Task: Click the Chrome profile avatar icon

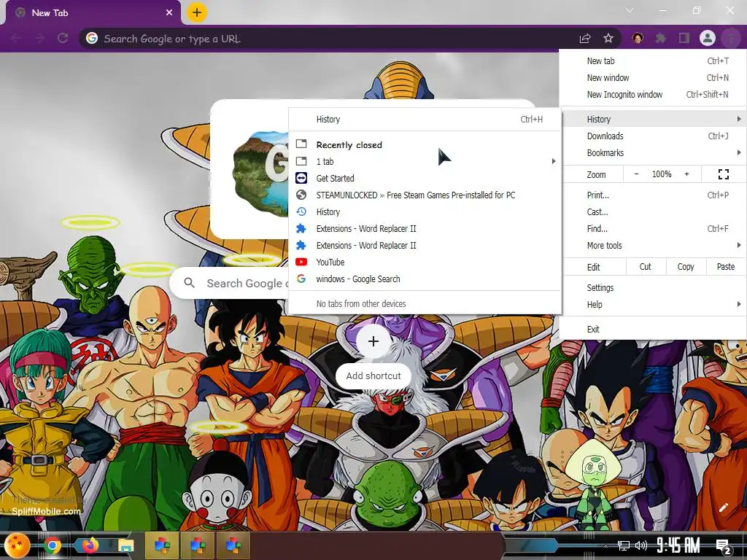Action: tap(708, 38)
